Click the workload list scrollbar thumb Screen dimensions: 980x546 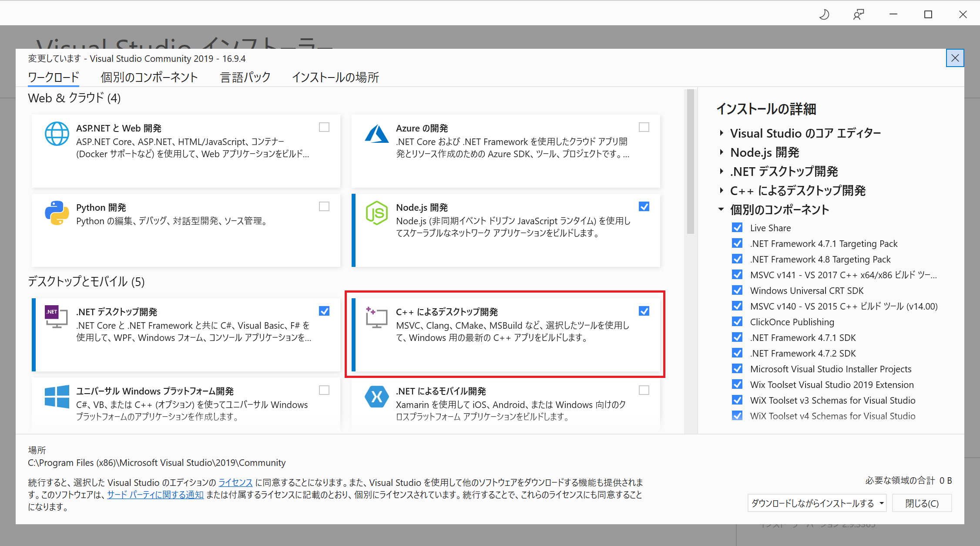point(691,161)
